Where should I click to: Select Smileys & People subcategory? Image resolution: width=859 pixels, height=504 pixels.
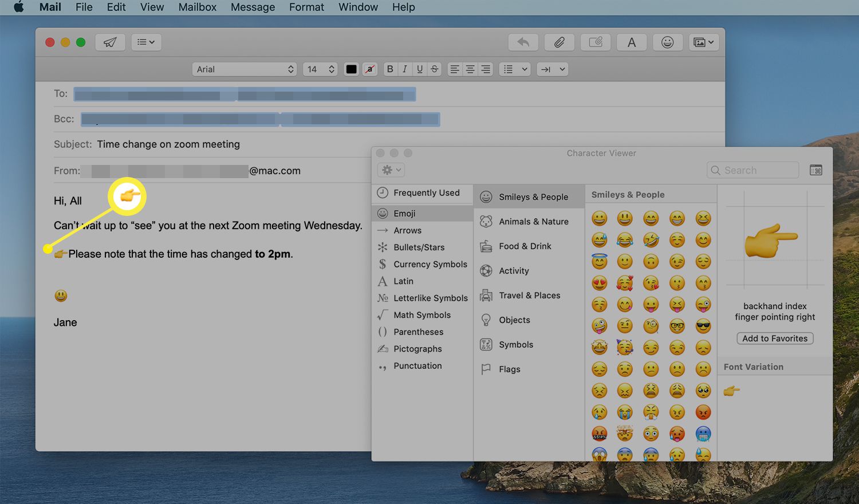point(529,197)
